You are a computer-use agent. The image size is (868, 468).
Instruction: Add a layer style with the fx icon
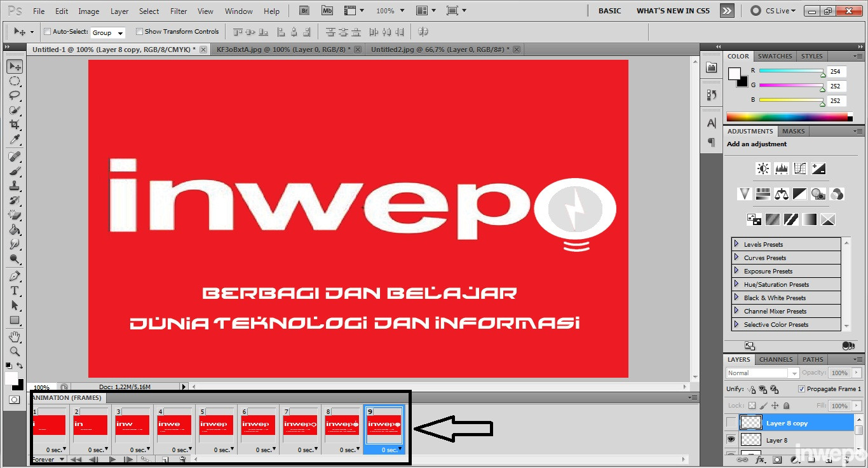(x=760, y=460)
